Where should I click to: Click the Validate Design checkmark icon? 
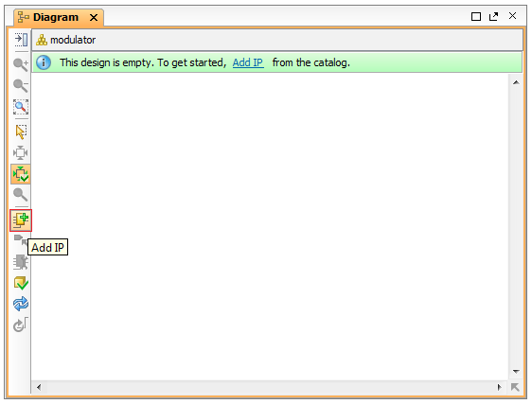pyautogui.click(x=21, y=283)
